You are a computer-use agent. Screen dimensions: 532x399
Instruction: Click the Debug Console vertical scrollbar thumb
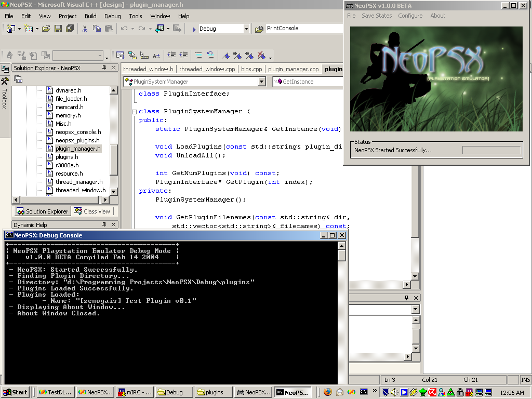tap(342, 256)
